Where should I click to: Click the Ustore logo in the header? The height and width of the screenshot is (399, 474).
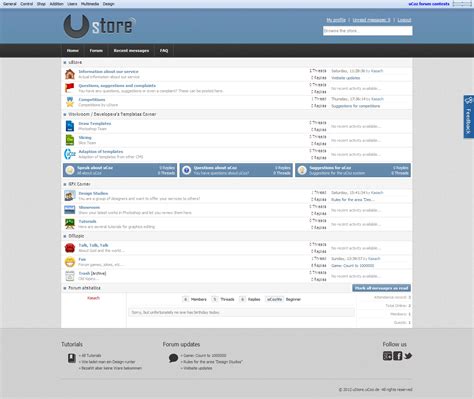(x=99, y=26)
